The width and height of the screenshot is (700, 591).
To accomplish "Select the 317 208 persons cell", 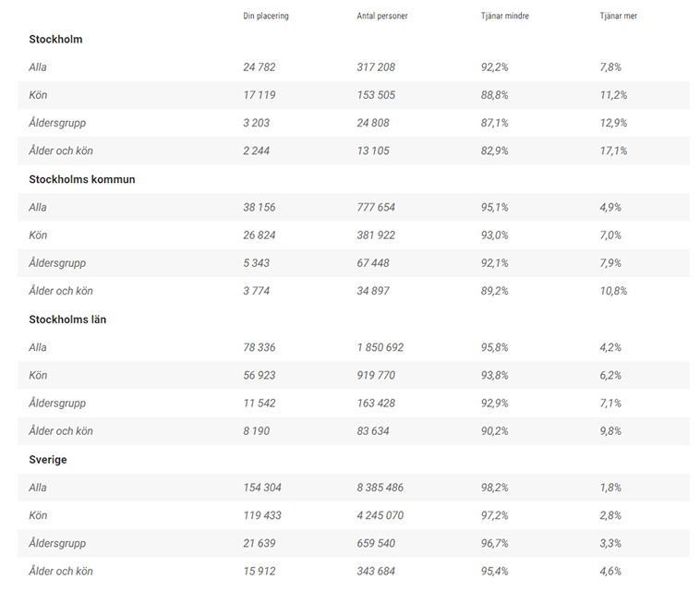I will pos(376,67).
